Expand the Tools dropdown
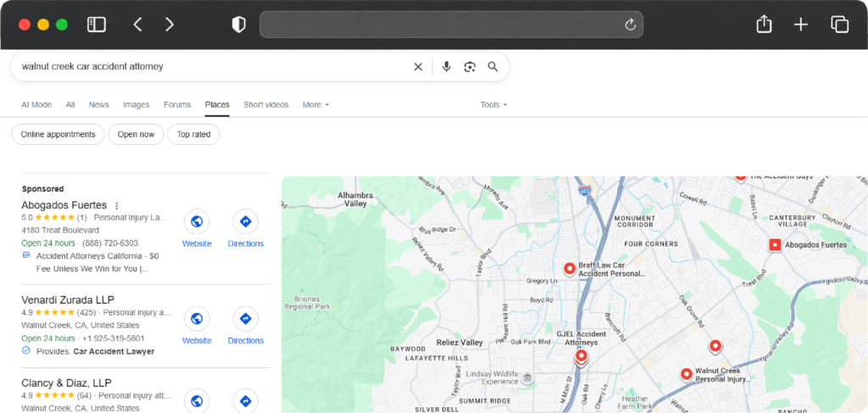Screen dimensions: 868x413 click(x=494, y=104)
